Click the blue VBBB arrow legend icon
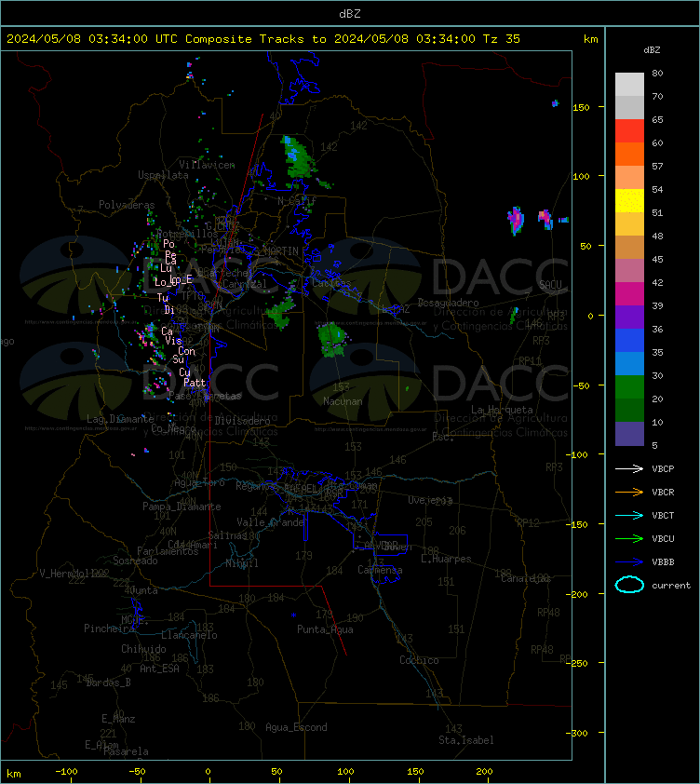The image size is (700, 784). (629, 562)
